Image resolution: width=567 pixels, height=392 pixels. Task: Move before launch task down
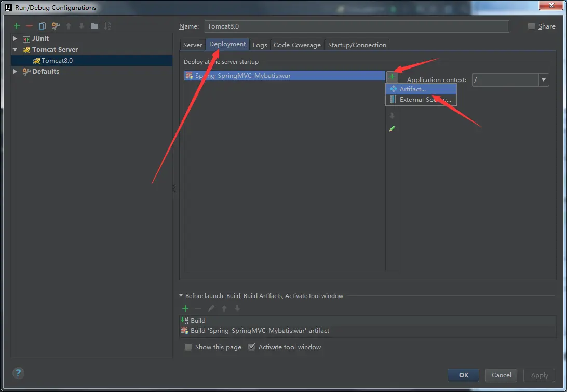(x=237, y=308)
